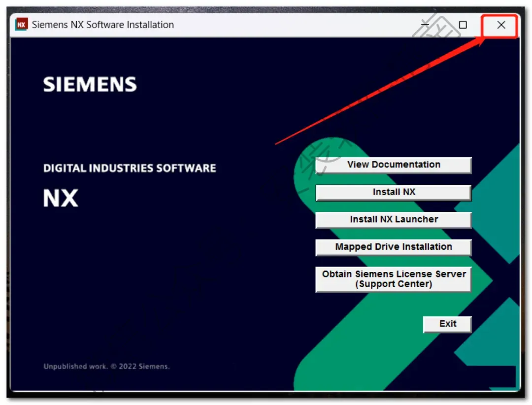This screenshot has width=532, height=405.
Task: Click the window title 'Siemens NX Software Installation'
Action: [103, 25]
